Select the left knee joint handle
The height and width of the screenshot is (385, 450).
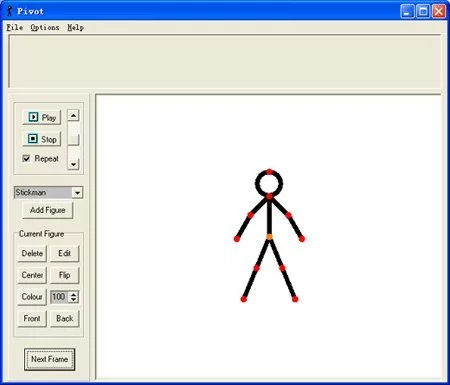coord(256,268)
